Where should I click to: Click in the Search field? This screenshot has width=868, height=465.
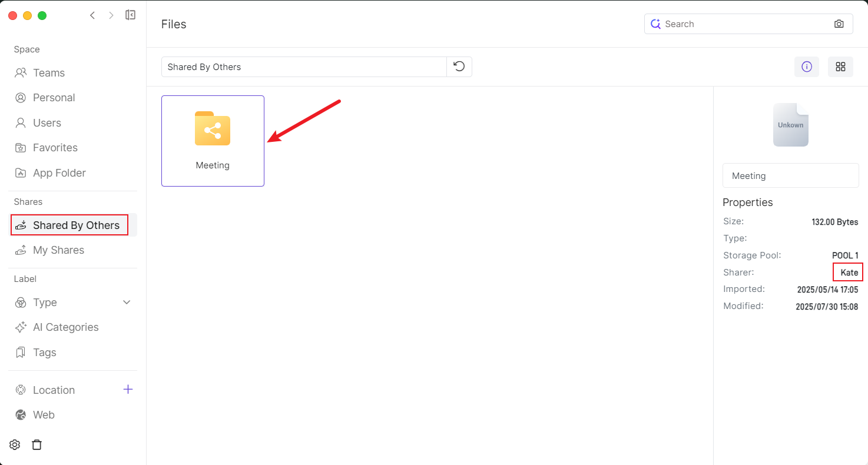point(745,24)
